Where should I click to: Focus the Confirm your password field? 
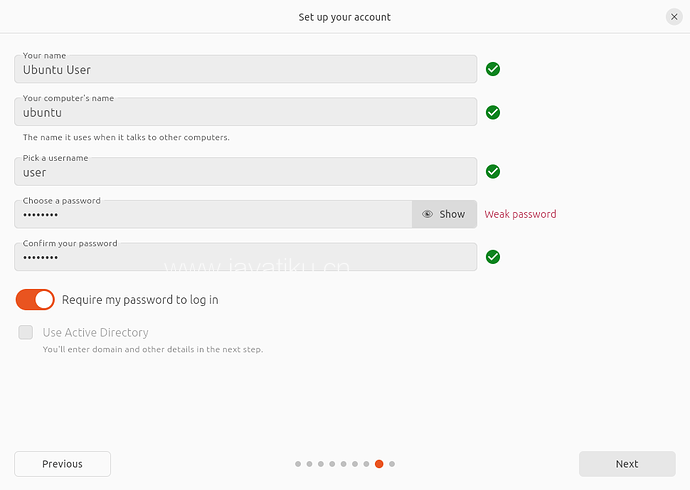pos(245,258)
